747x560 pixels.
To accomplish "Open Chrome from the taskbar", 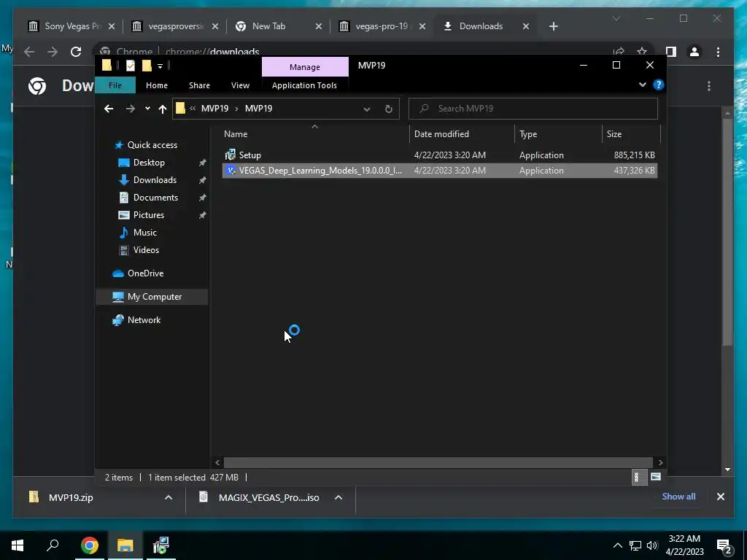I will click(x=89, y=545).
